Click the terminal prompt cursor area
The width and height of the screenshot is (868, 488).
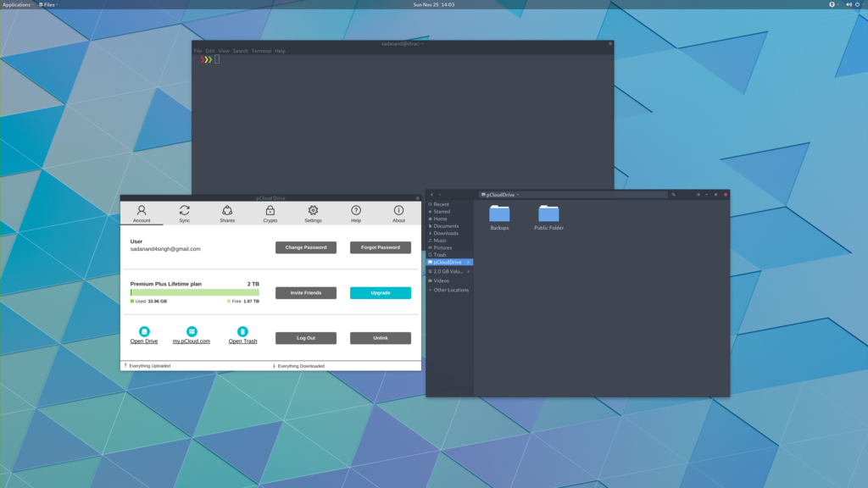[217, 59]
